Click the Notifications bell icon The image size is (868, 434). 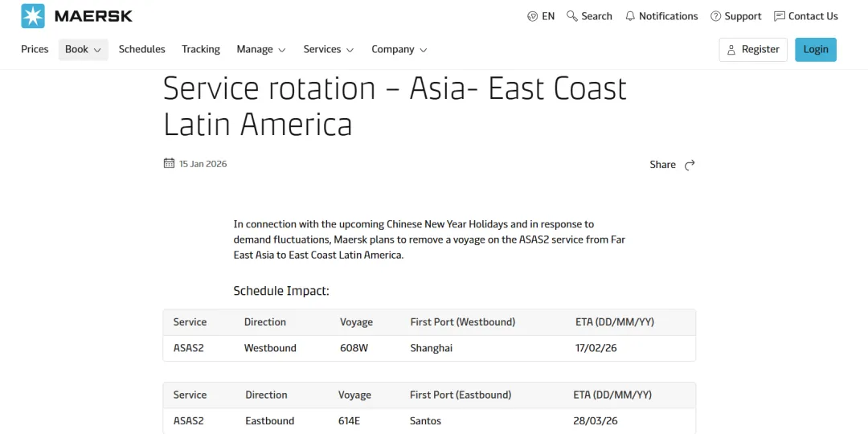(x=630, y=16)
